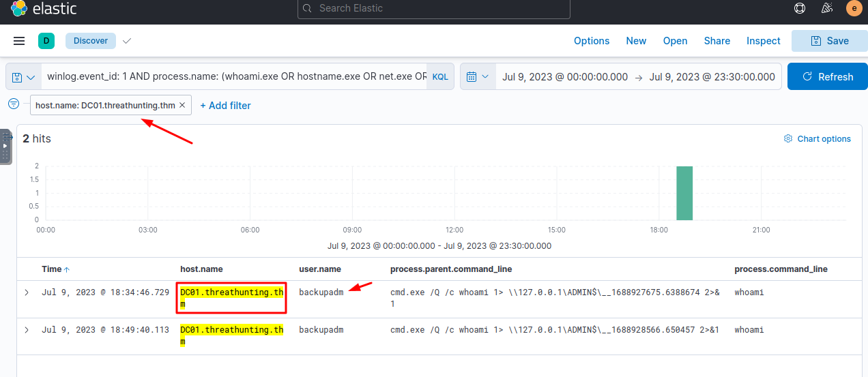This screenshot has width=868, height=377.
Task: Open the newsfeed celebration icon
Action: (x=827, y=9)
